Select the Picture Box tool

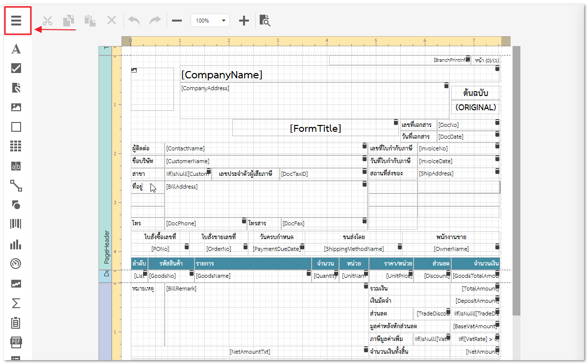tap(16, 107)
